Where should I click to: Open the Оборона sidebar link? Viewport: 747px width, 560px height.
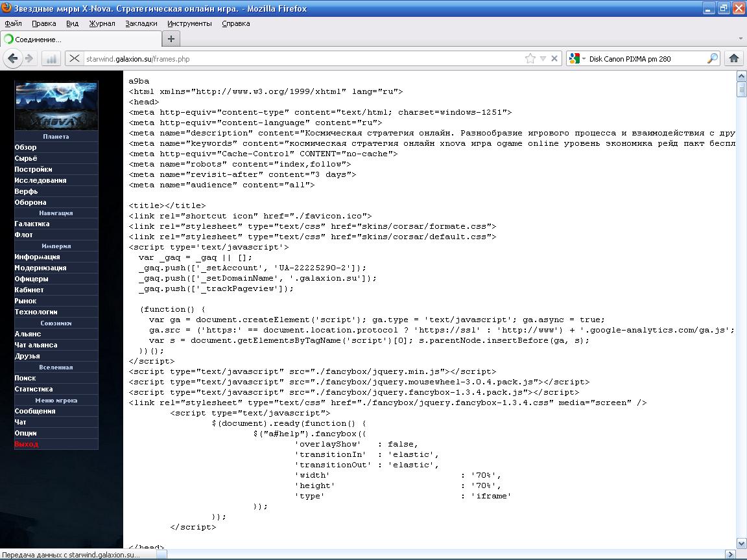click(30, 202)
